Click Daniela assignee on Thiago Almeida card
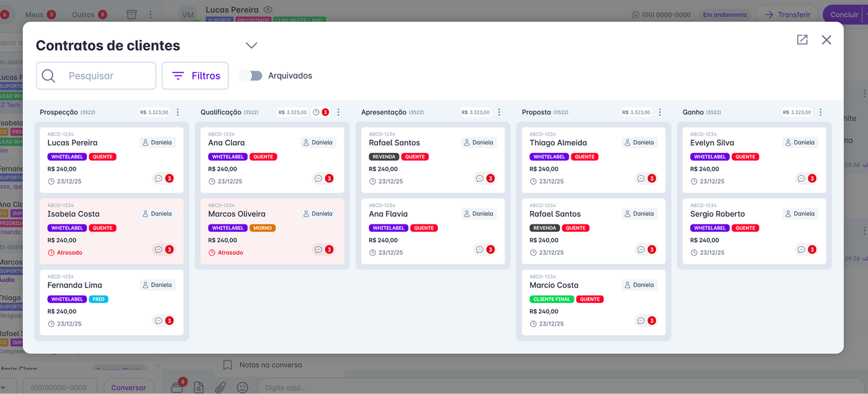 [x=639, y=143]
